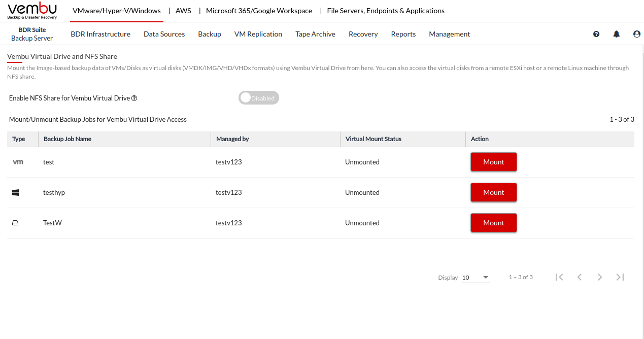644x339 pixels.
Task: Click the Windows icon for testhyp job
Action: coord(16,192)
